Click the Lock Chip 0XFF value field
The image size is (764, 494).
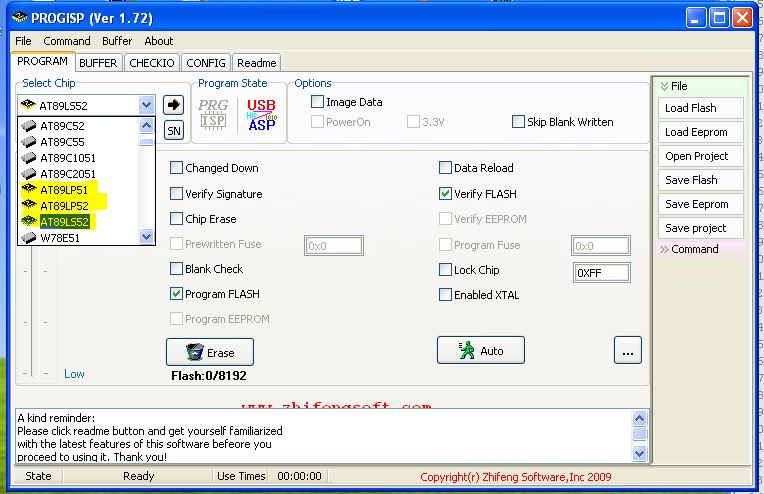point(601,272)
